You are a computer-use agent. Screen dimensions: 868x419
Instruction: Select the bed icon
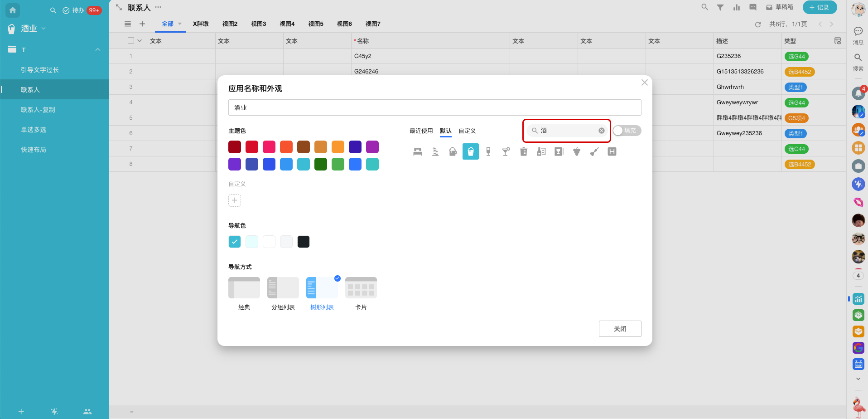[x=417, y=152]
